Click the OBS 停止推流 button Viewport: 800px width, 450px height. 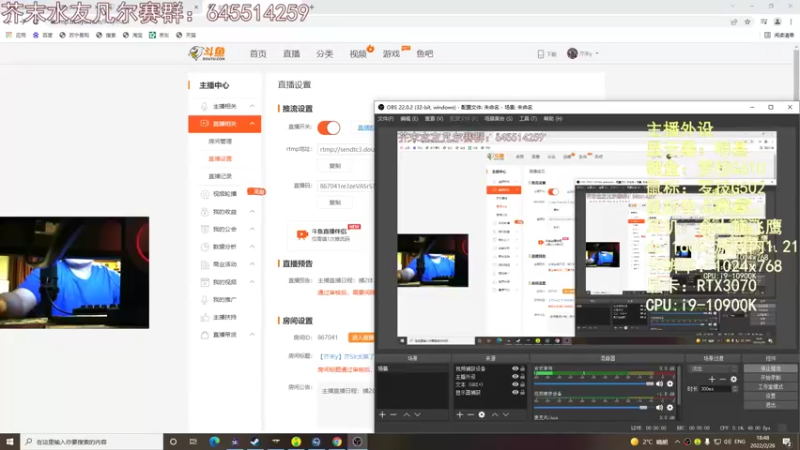pyautogui.click(x=770, y=368)
